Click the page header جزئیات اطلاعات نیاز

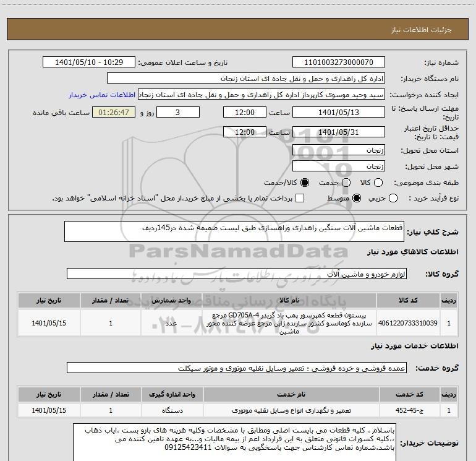[421, 30]
